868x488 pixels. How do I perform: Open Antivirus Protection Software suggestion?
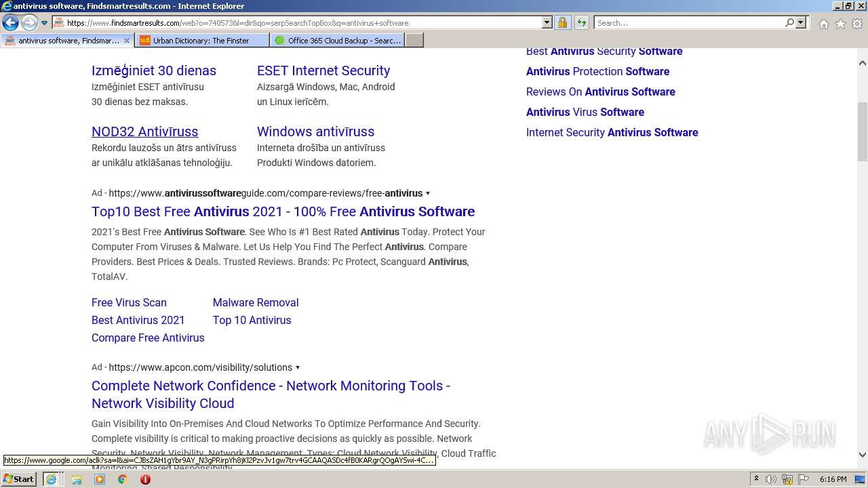click(x=597, y=71)
